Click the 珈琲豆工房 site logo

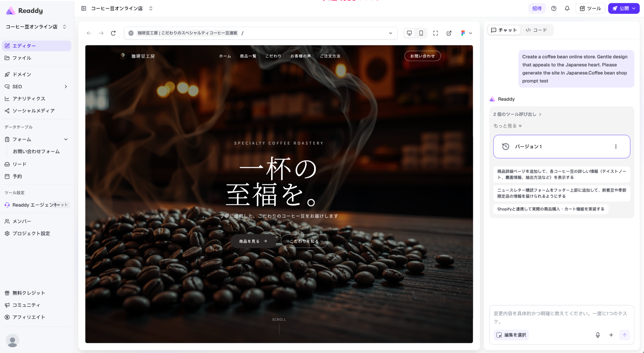137,56
